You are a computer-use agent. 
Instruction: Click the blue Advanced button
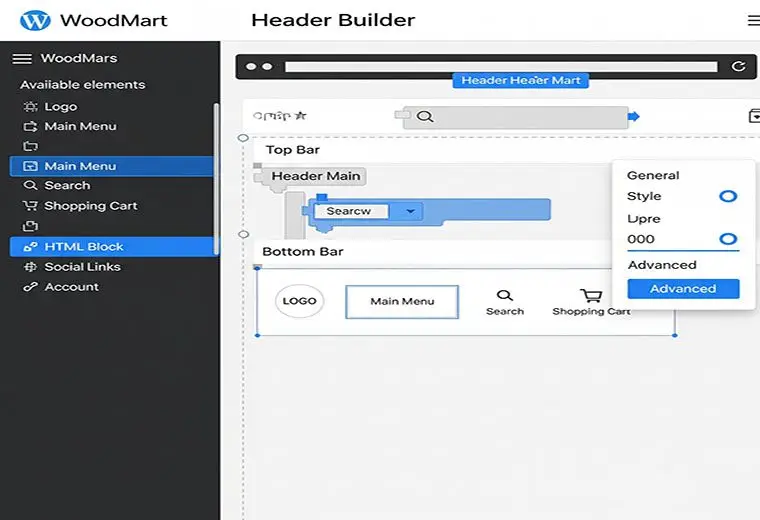click(683, 289)
